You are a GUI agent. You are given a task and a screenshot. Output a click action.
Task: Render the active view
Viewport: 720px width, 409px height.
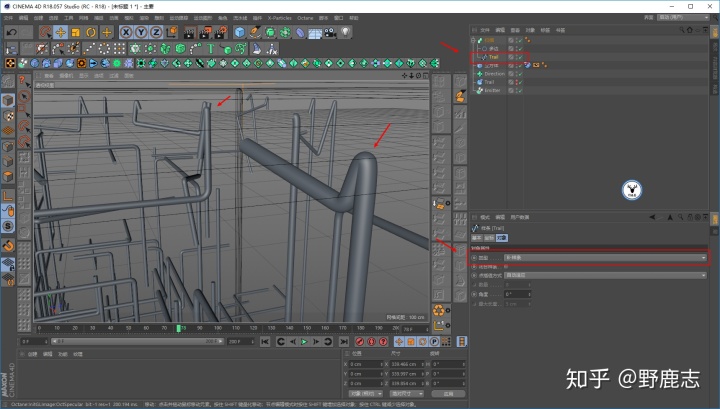click(190, 32)
